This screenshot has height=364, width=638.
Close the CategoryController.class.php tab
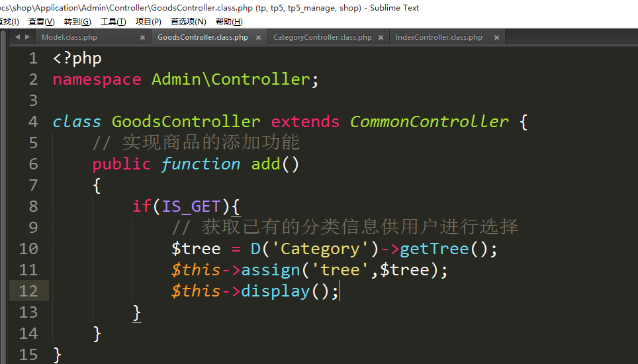(x=381, y=38)
